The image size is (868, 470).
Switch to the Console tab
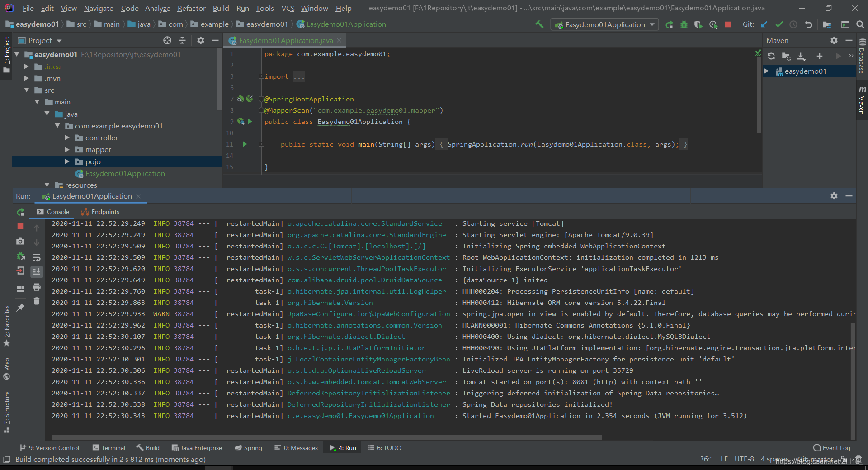[x=53, y=212]
